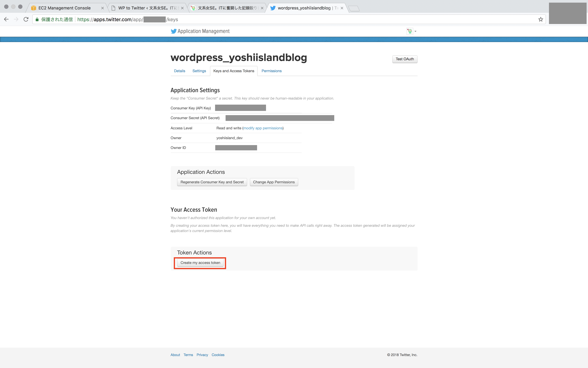Click the © 2018 Twitter, Inc. text
The width and height of the screenshot is (588, 368).
402,355
